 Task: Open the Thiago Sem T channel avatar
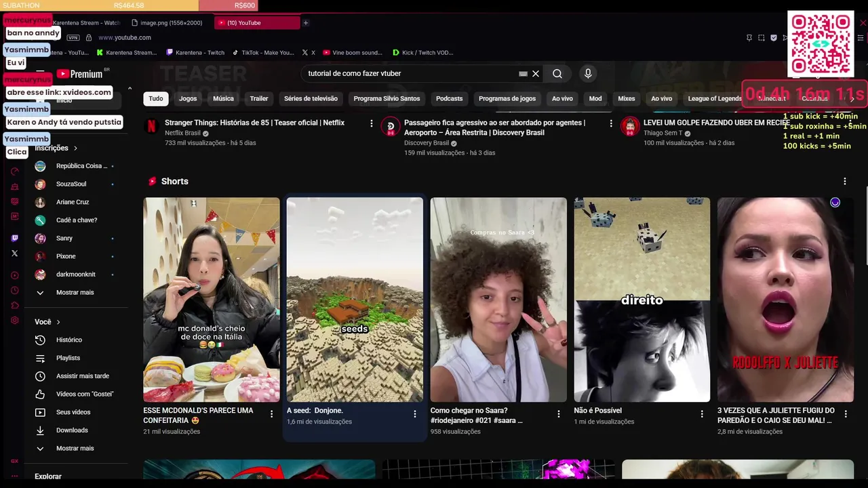[x=631, y=126]
